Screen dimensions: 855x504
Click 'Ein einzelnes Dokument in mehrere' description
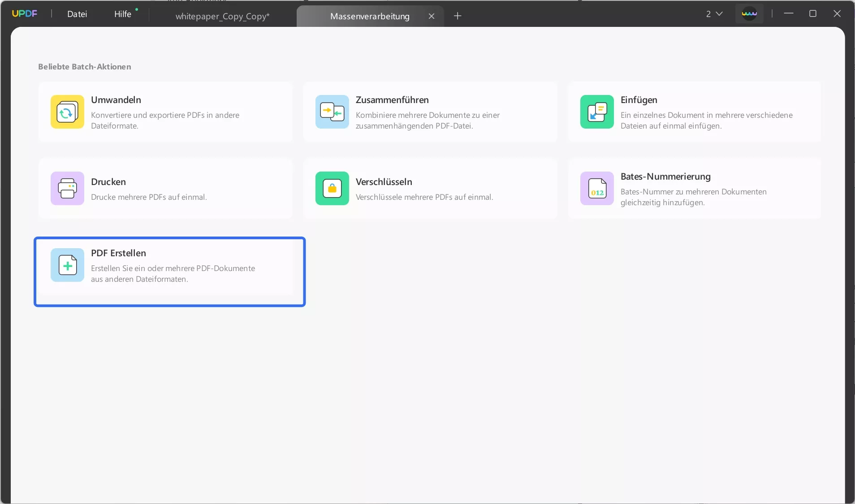[707, 121]
